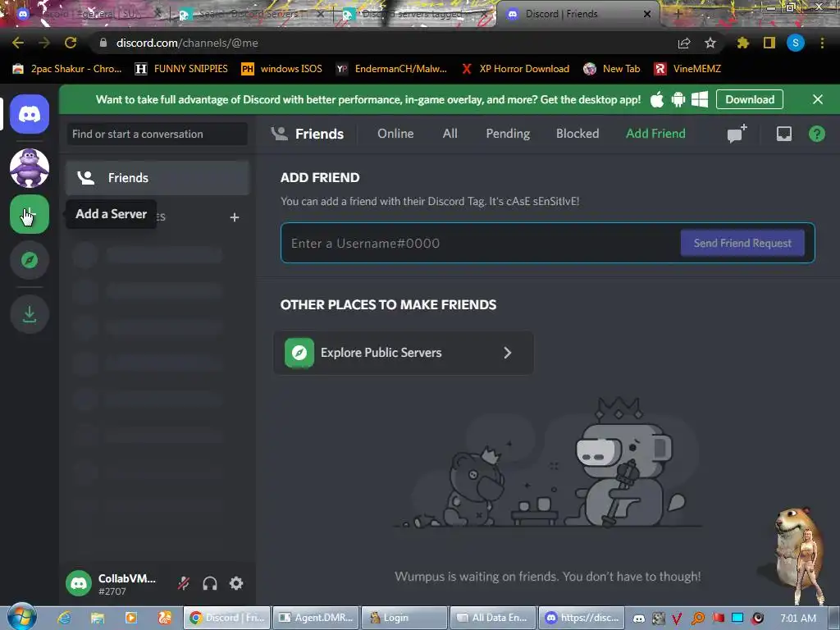Select the Online tab
The image size is (840, 630).
coord(395,134)
